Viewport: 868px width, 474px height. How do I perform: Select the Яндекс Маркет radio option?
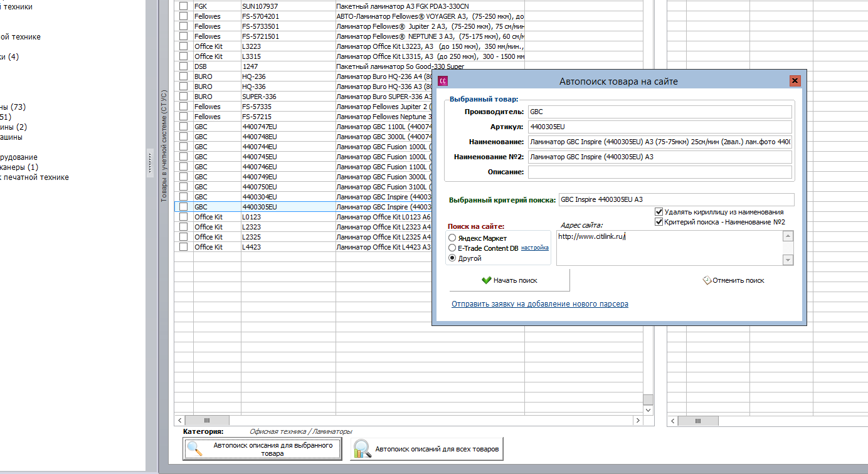452,238
